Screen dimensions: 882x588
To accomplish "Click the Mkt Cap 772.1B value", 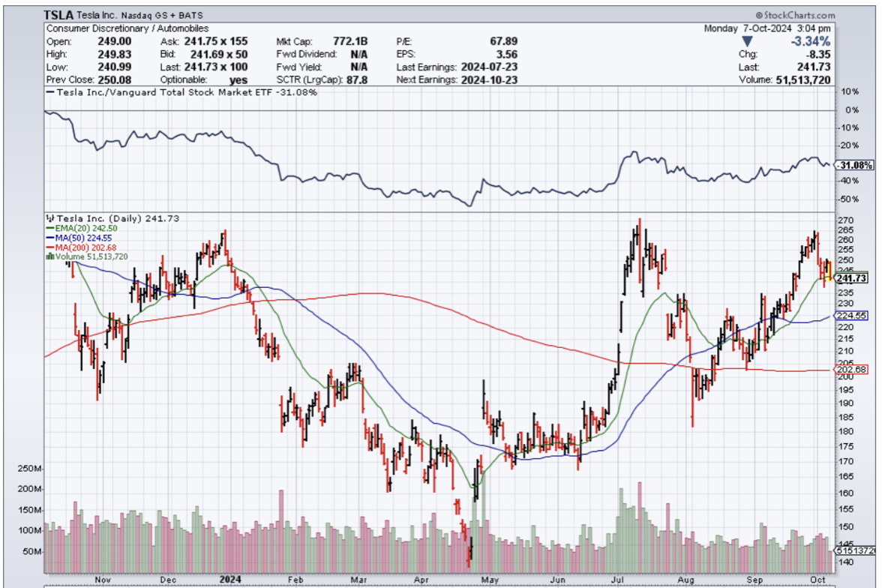I will click(x=350, y=41).
